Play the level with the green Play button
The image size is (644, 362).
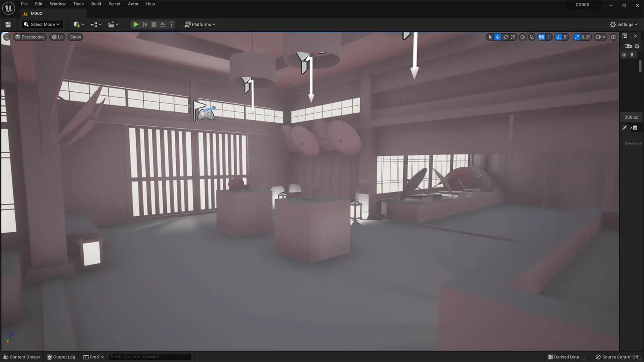136,25
